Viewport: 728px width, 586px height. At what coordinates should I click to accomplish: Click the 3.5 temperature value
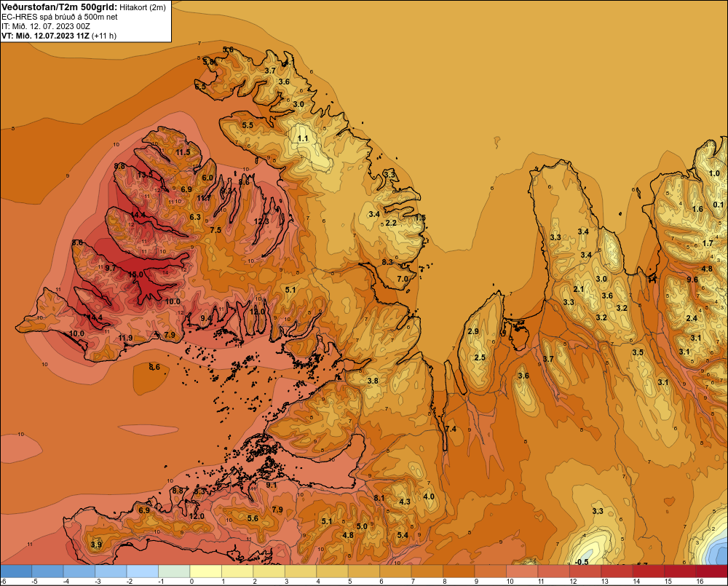638,352
